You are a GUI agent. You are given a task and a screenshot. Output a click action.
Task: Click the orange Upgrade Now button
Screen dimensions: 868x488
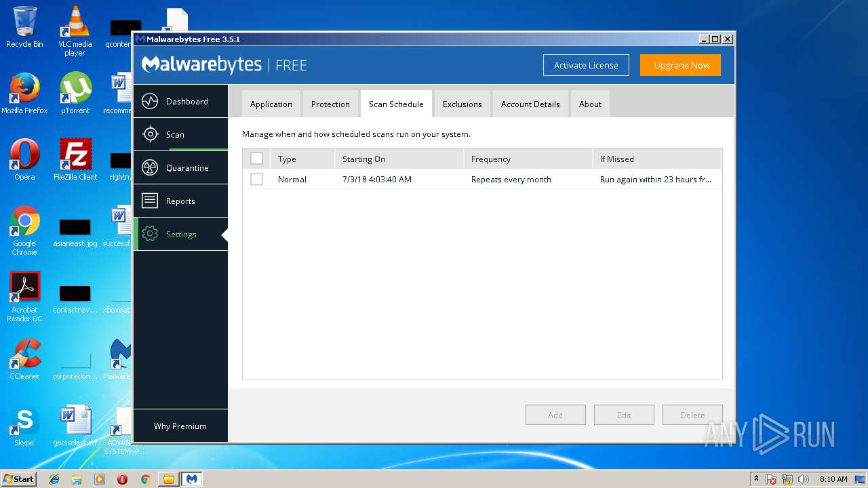(681, 66)
